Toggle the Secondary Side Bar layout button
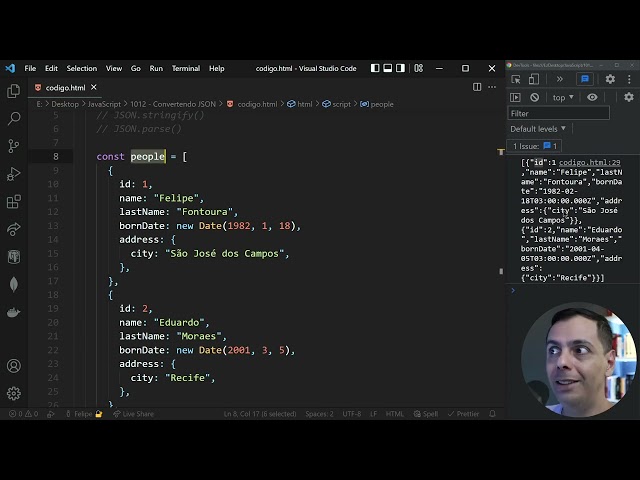This screenshot has height=480, width=640. 400,68
